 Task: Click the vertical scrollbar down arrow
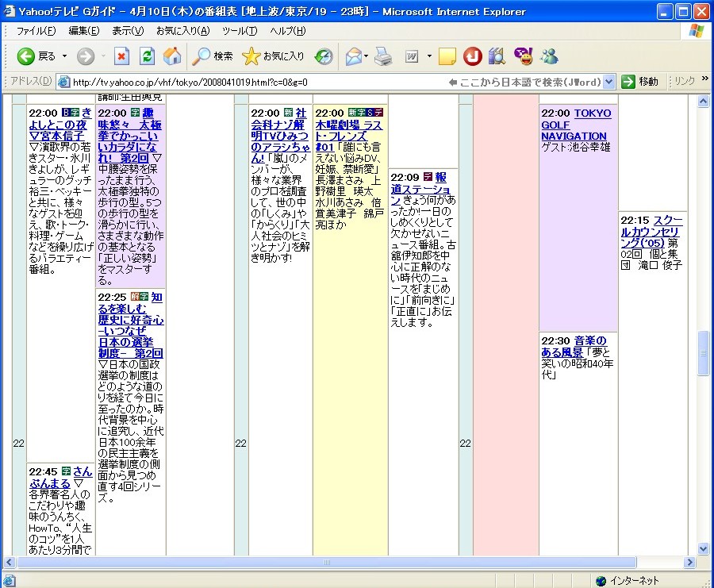pos(703,549)
